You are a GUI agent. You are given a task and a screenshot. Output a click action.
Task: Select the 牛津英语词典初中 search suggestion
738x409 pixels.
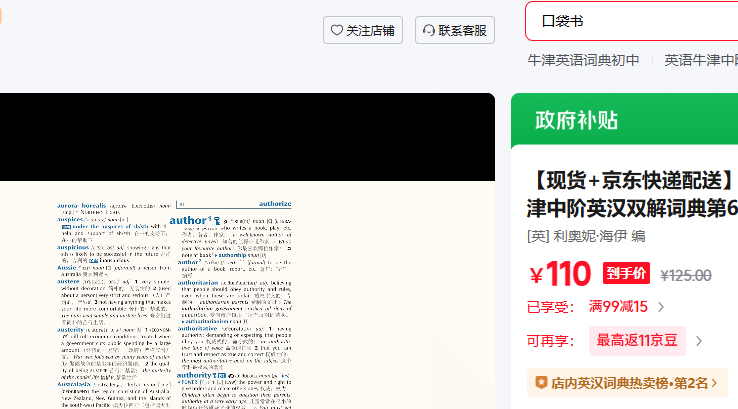pyautogui.click(x=584, y=60)
